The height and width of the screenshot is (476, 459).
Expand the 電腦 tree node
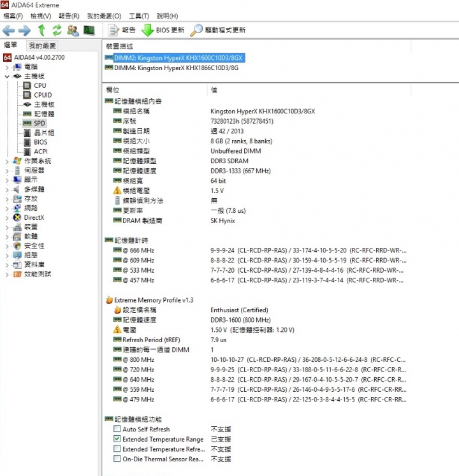pyautogui.click(x=7, y=67)
